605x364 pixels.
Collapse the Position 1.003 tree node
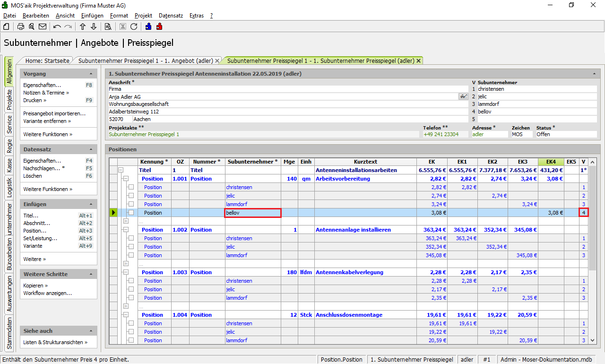pyautogui.click(x=126, y=272)
